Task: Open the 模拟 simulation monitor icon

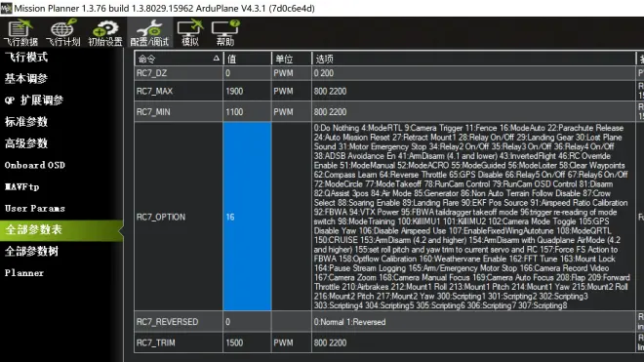Action: pyautogui.click(x=190, y=32)
